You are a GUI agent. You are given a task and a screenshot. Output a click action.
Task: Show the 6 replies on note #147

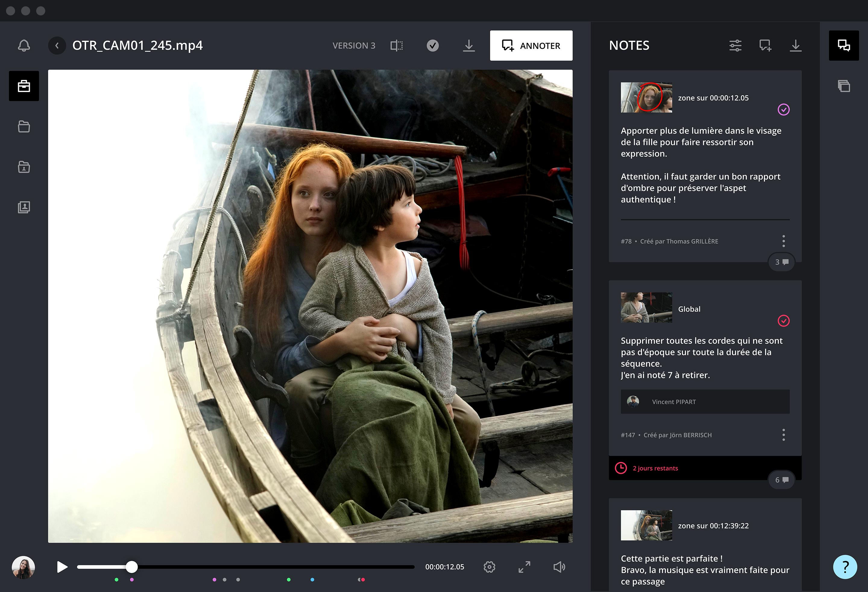(781, 480)
